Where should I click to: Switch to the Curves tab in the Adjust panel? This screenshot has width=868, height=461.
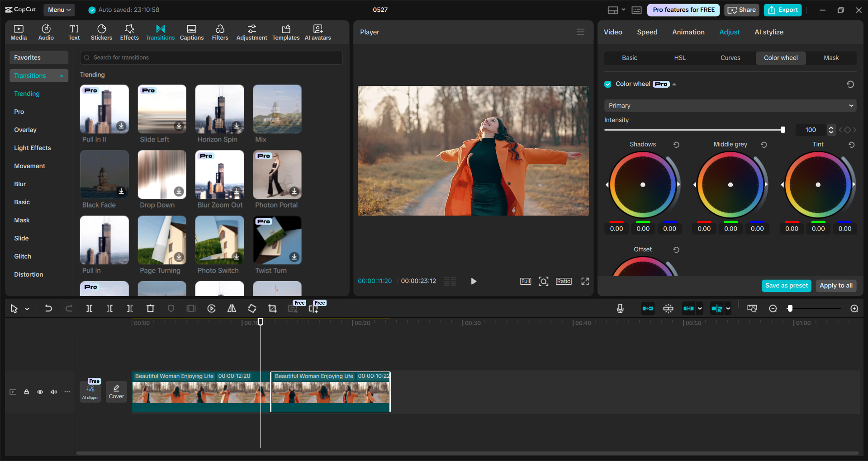(x=730, y=58)
